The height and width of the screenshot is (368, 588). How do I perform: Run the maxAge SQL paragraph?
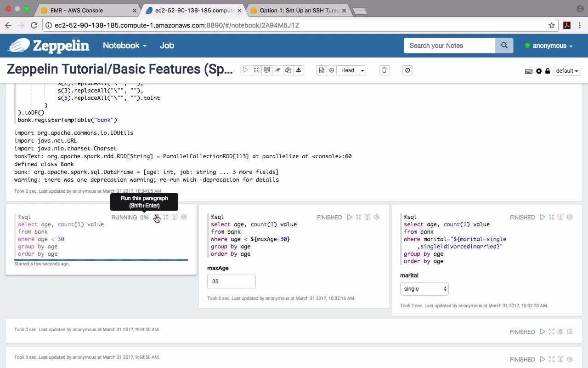click(350, 217)
